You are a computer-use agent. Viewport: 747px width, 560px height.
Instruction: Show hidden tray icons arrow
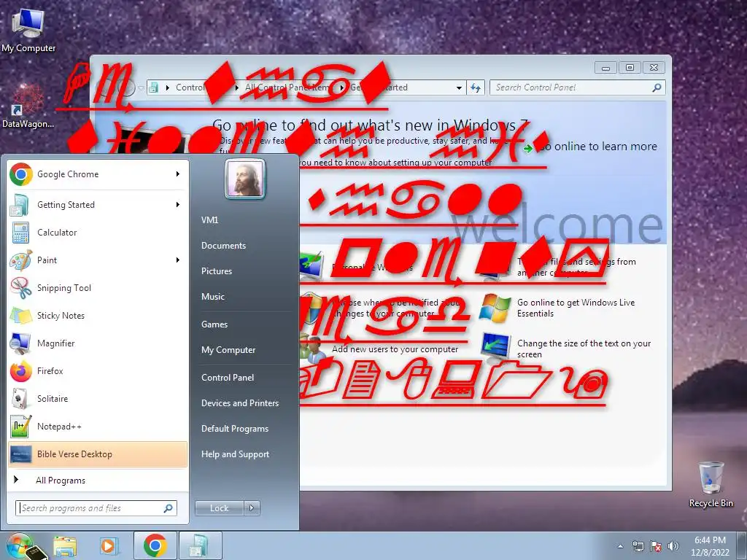(x=620, y=546)
